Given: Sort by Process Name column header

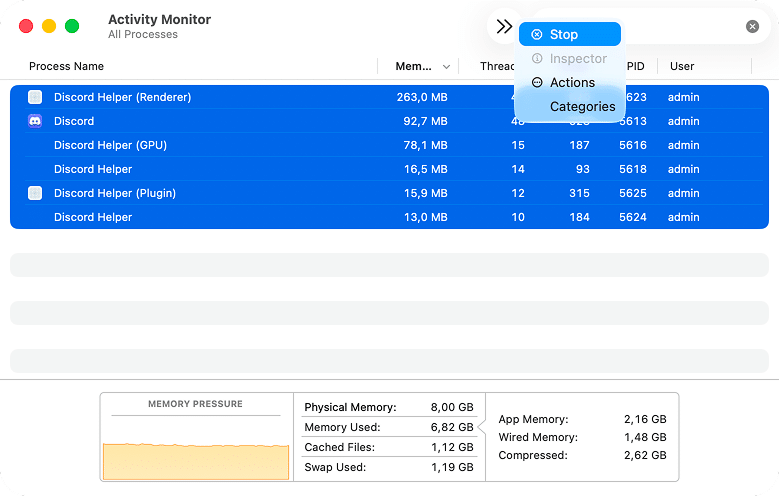Looking at the screenshot, I should [67, 66].
